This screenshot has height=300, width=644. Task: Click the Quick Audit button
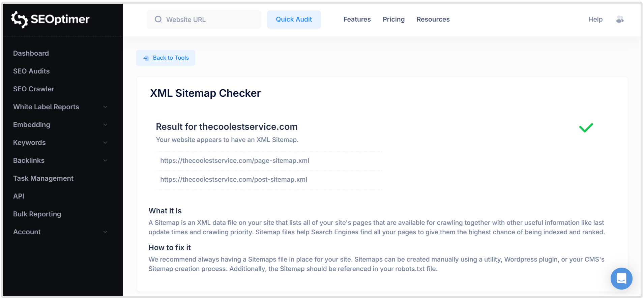[x=294, y=20]
